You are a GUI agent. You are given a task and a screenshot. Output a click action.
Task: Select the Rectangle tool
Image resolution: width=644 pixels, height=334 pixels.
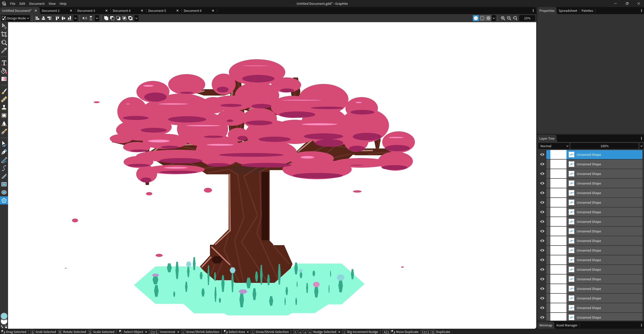click(4, 184)
